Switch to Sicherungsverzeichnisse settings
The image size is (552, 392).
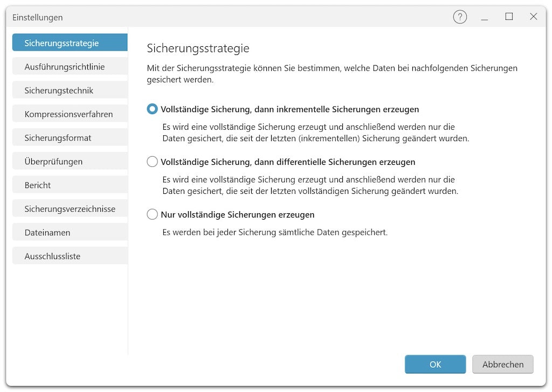[x=70, y=209]
